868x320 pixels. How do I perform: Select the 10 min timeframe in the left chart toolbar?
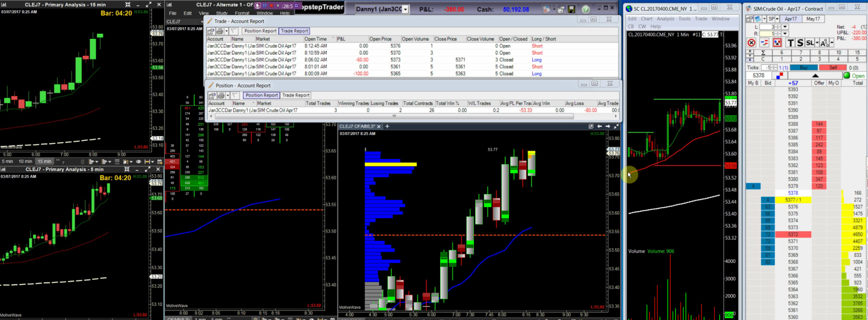click(x=25, y=162)
